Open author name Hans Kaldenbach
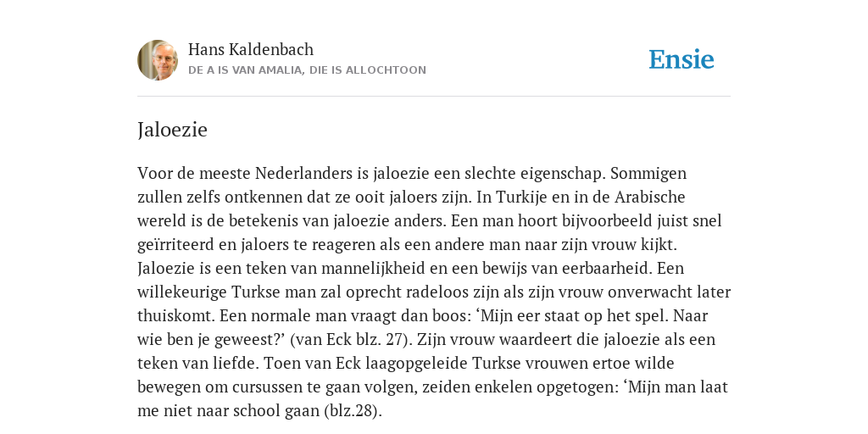 [x=251, y=49]
